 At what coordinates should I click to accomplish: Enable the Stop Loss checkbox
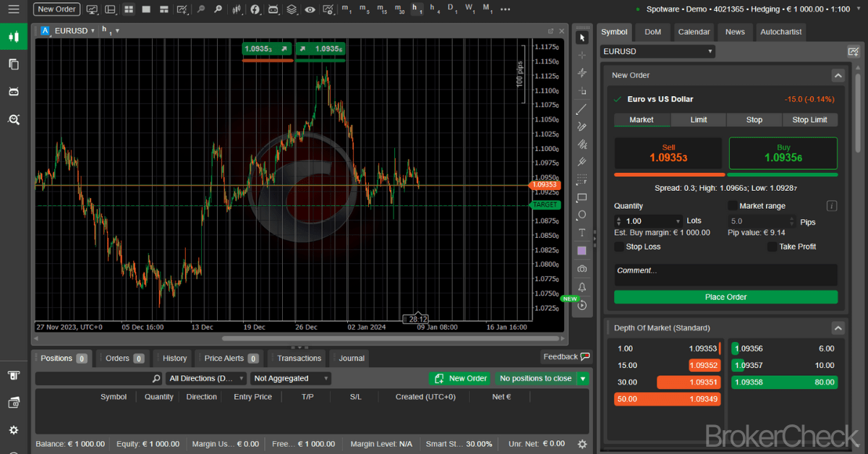point(618,247)
